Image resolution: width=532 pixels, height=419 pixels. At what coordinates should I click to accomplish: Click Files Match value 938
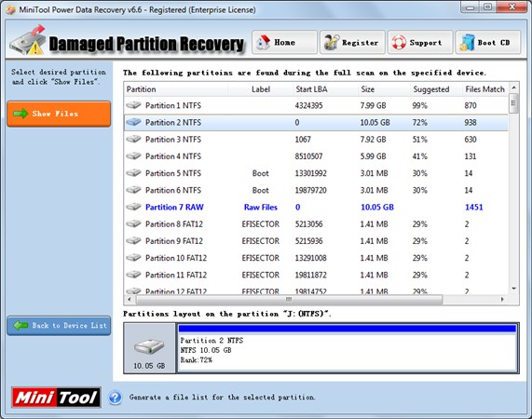point(471,122)
